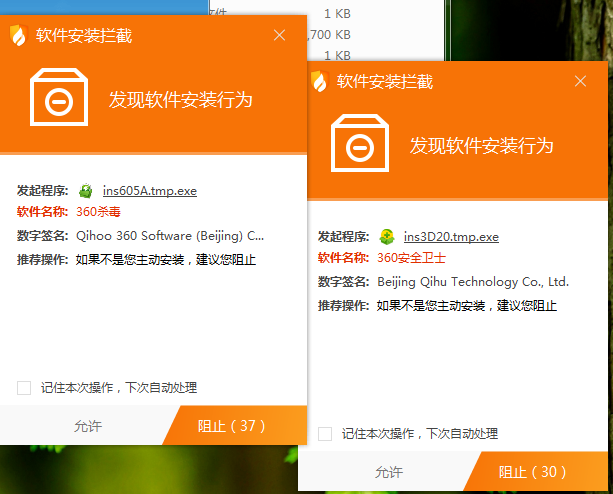This screenshot has height=494, width=613.
Task: Click the Beijing Qihu Technology Co., Ltd. signature
Action: tap(473, 282)
